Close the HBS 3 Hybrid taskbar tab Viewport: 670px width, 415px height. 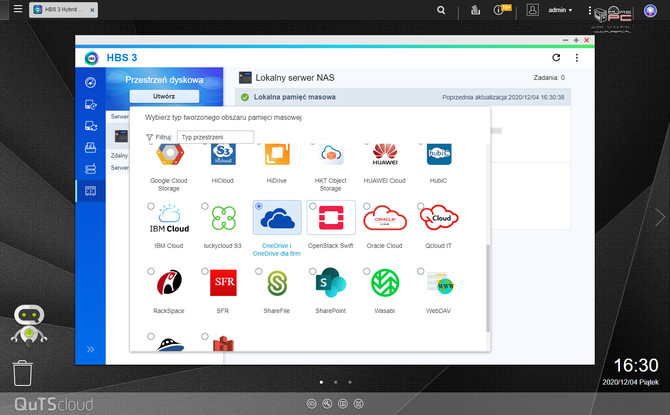(x=92, y=10)
